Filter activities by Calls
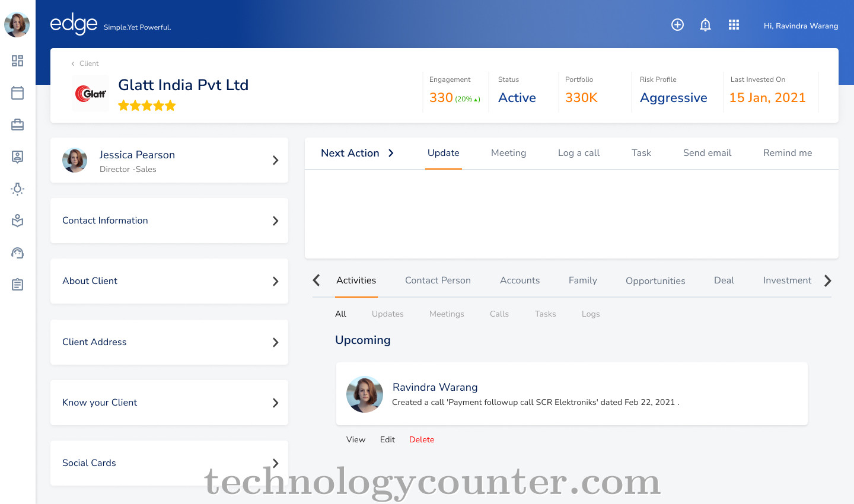Viewport: 854px width, 504px height. tap(499, 314)
